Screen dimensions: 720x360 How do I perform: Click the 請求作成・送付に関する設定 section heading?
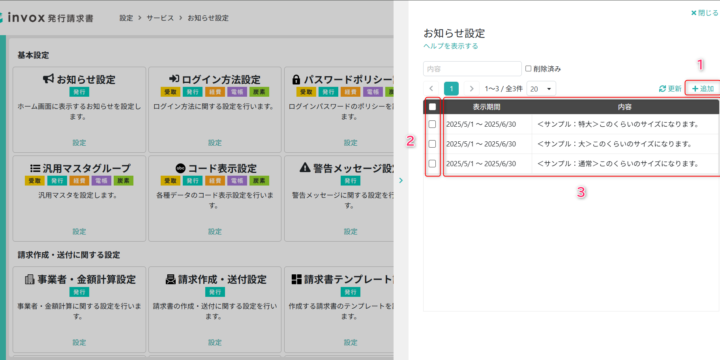click(69, 254)
